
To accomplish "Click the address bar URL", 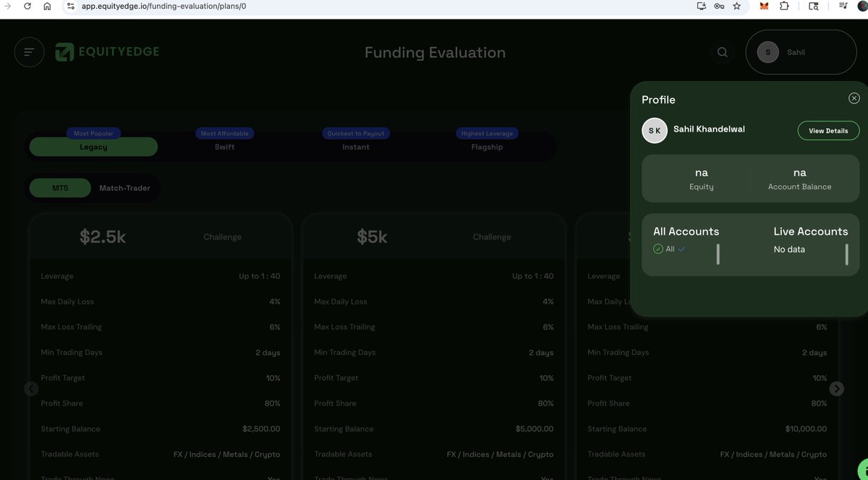I will (164, 6).
